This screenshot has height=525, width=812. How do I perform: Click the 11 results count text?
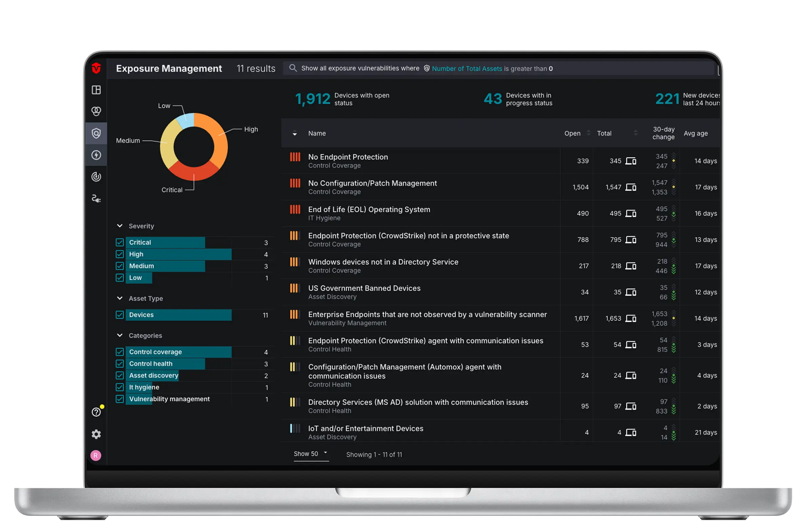256,69
